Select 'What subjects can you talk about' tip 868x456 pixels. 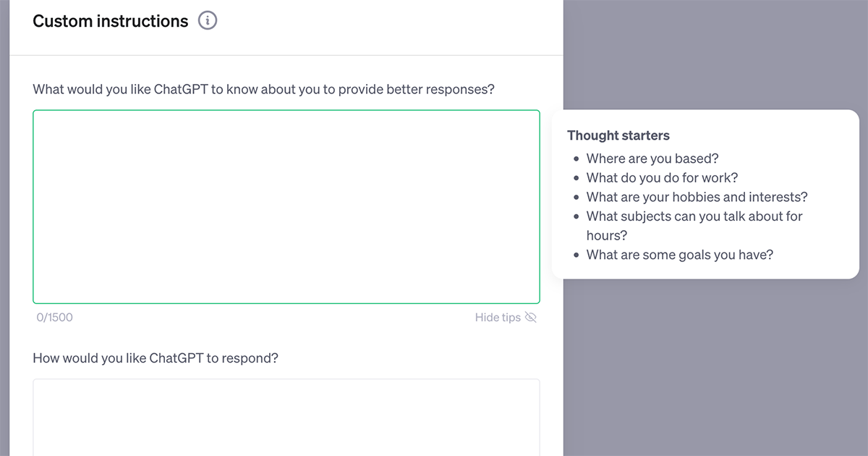pyautogui.click(x=694, y=216)
